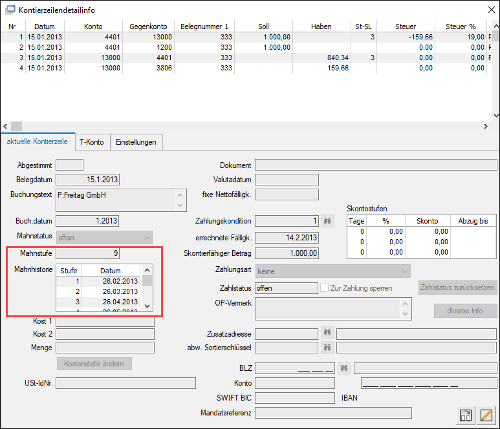The width and height of the screenshot is (500, 429).
Task: Click the Steuer value -159,68 in row 1
Action: pos(421,37)
